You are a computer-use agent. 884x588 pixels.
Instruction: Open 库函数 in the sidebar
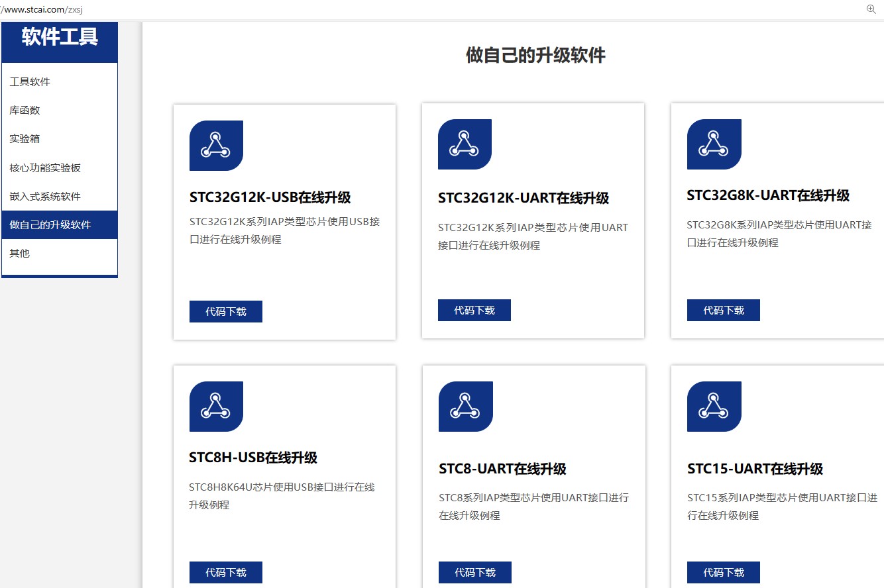pyautogui.click(x=60, y=111)
